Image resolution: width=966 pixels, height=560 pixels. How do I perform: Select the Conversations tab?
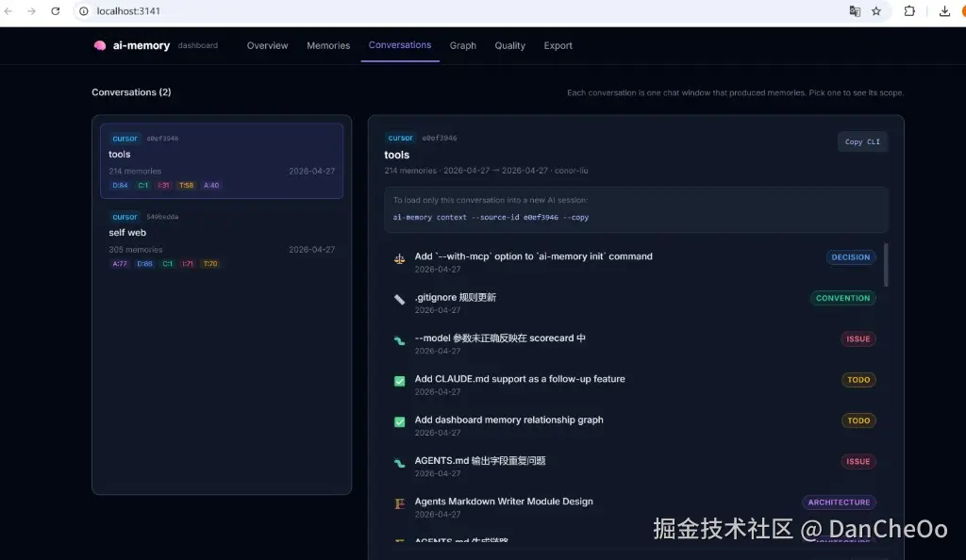400,45
